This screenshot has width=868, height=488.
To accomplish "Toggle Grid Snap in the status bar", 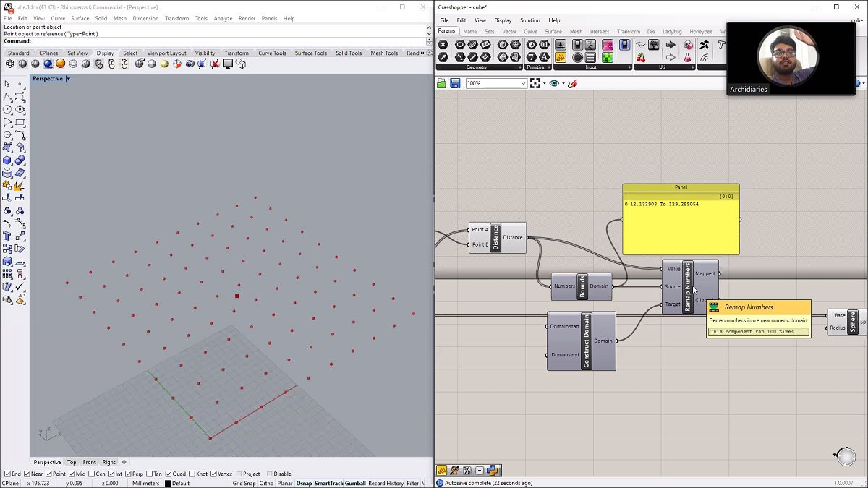I will point(244,483).
